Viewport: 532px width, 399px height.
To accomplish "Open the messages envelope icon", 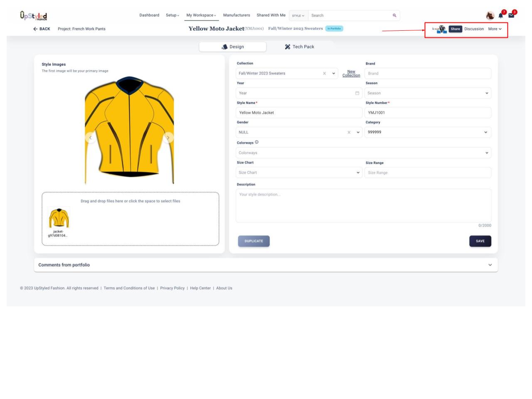I will (x=512, y=16).
